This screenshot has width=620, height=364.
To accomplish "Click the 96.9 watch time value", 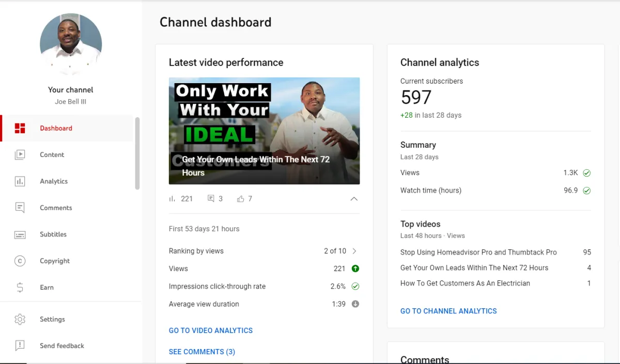I will click(571, 191).
